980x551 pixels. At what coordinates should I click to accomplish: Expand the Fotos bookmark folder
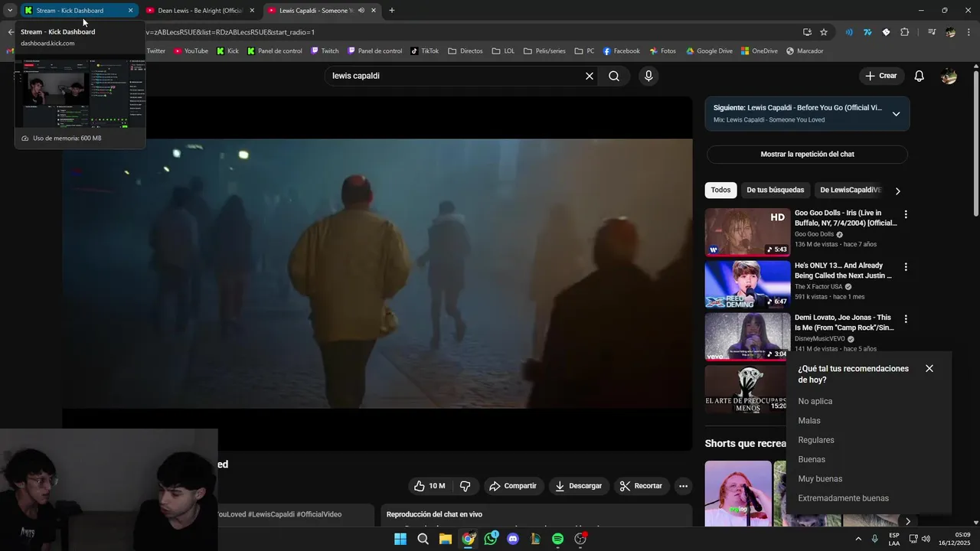pyautogui.click(x=663, y=51)
